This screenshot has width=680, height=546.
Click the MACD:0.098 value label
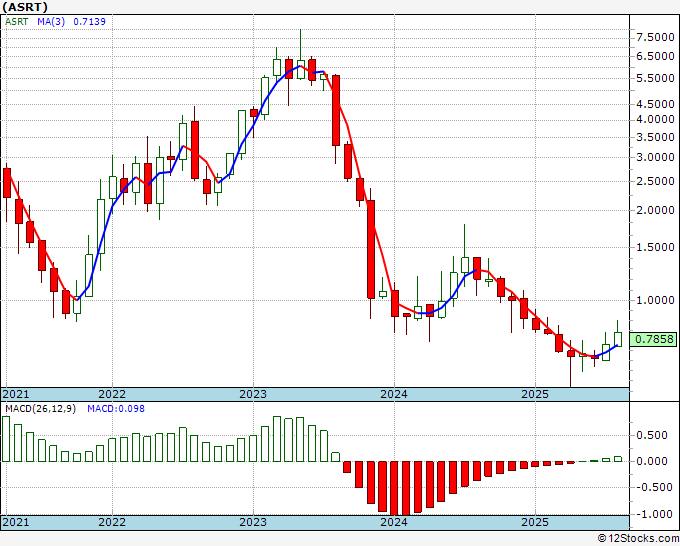116,409
